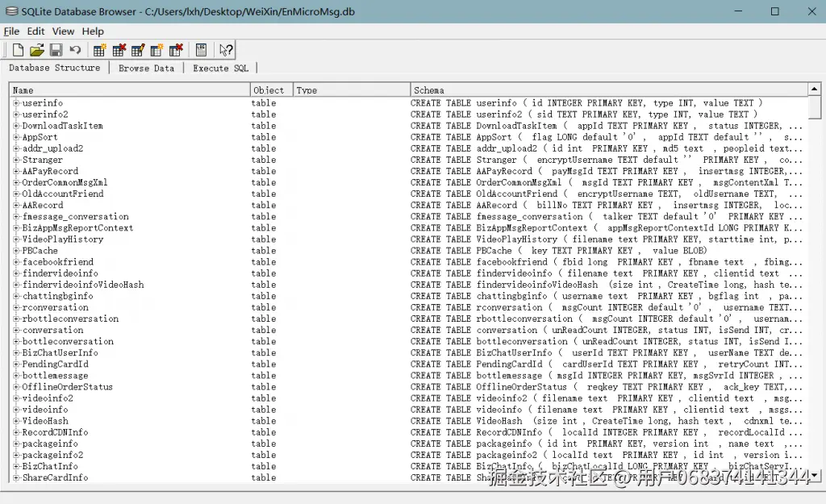Viewport: 826px width, 504px height.
Task: Switch to the Database Structure tab
Action: [54, 68]
